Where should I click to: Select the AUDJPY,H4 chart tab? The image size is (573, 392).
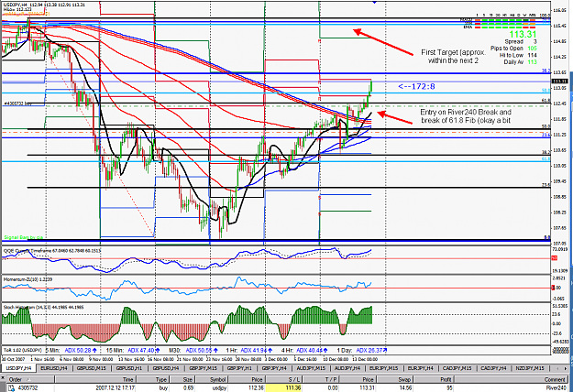(x=347, y=368)
